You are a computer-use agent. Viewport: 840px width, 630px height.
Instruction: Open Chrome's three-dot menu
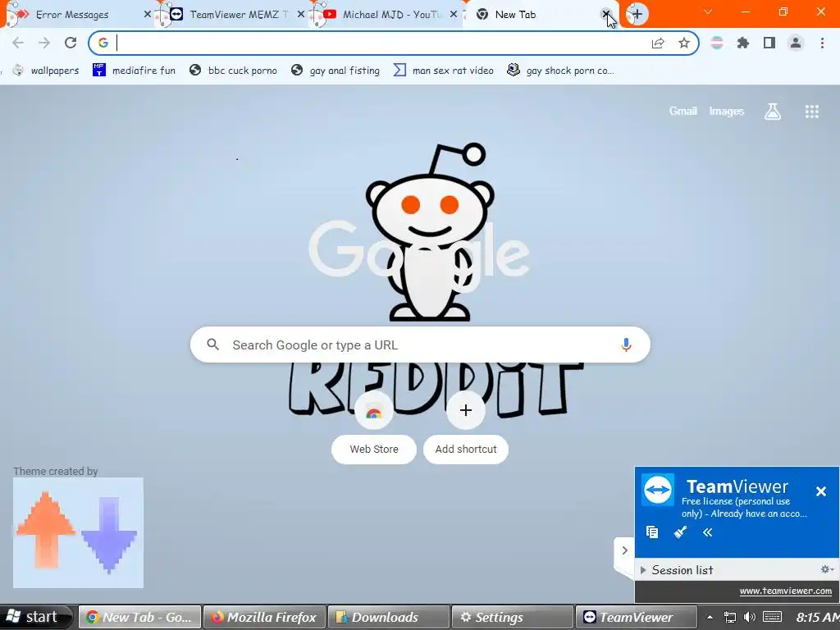[822, 43]
